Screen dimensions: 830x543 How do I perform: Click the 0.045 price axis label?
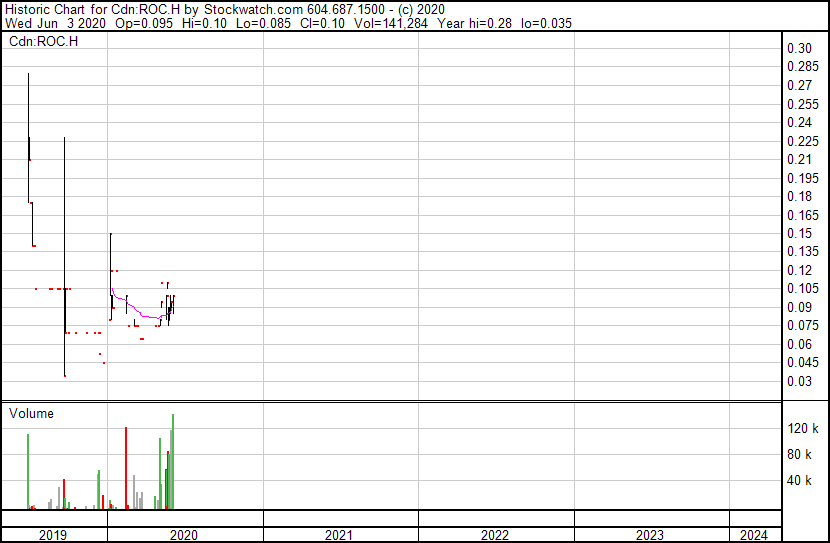803,363
